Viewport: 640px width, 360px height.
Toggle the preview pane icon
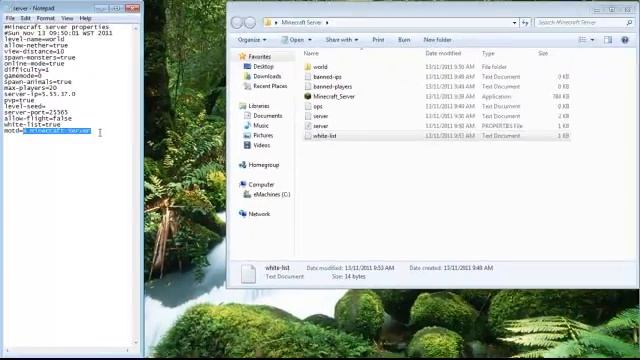pos(608,40)
